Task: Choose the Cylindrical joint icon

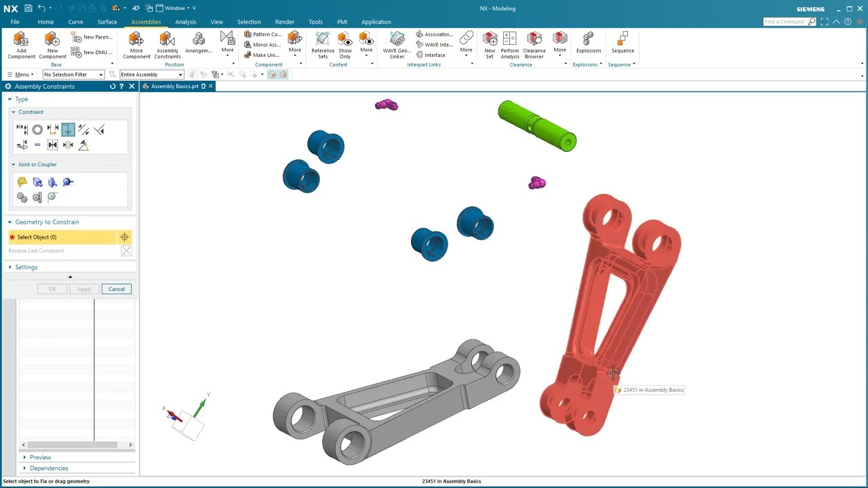Action: tap(53, 182)
